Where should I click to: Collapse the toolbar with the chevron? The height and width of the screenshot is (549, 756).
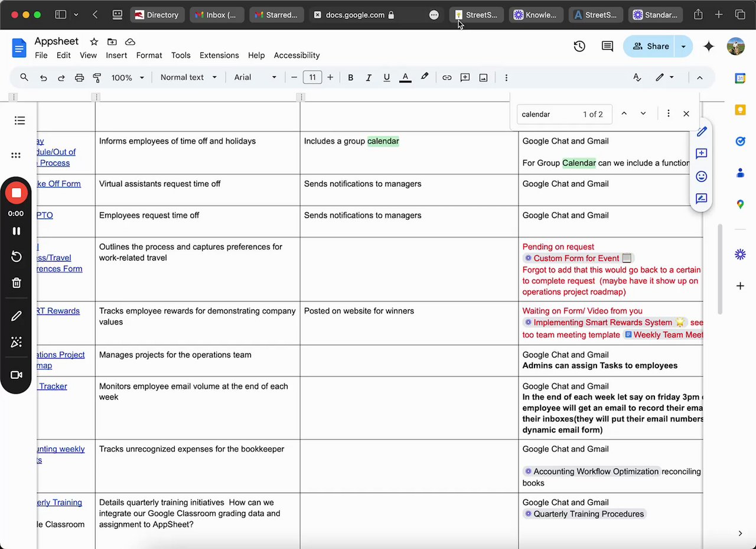pyautogui.click(x=699, y=77)
